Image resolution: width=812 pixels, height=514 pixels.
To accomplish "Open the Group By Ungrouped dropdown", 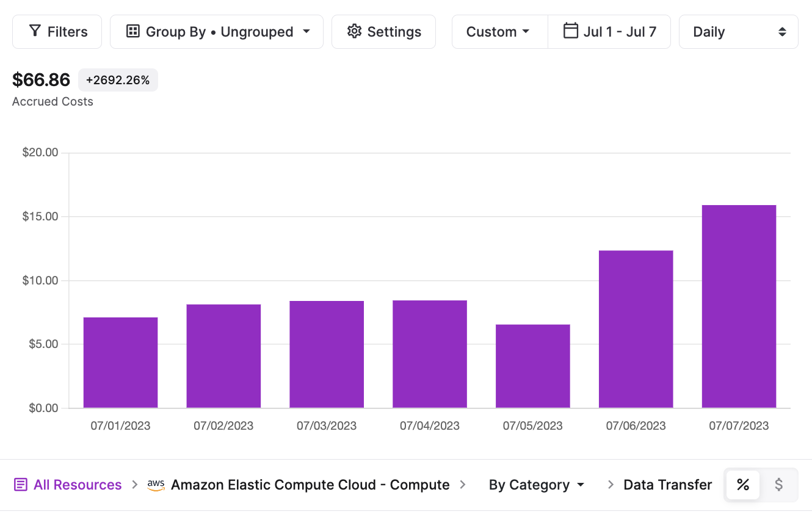I will (x=217, y=32).
